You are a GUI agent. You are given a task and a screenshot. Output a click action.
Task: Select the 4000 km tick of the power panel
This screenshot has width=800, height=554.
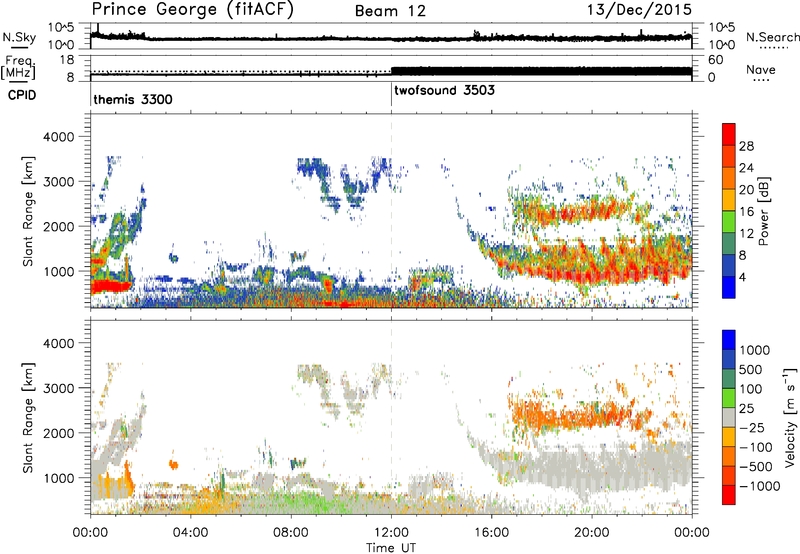click(58, 137)
